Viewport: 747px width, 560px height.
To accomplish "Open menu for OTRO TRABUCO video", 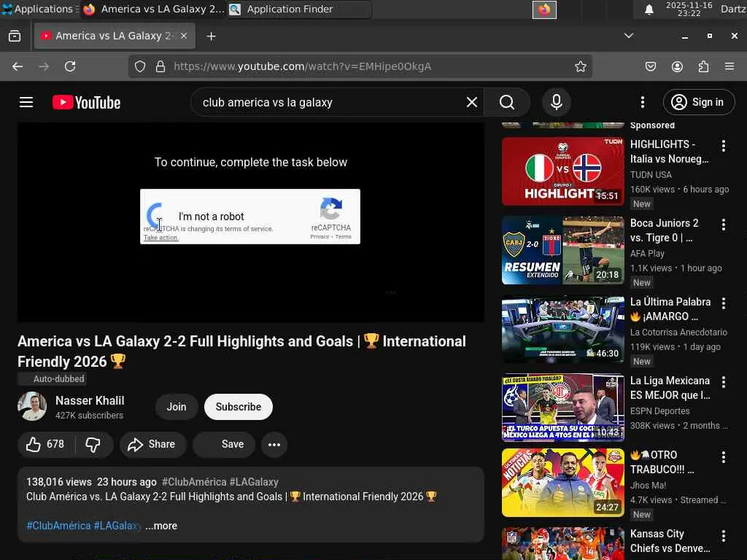I will coord(723,457).
